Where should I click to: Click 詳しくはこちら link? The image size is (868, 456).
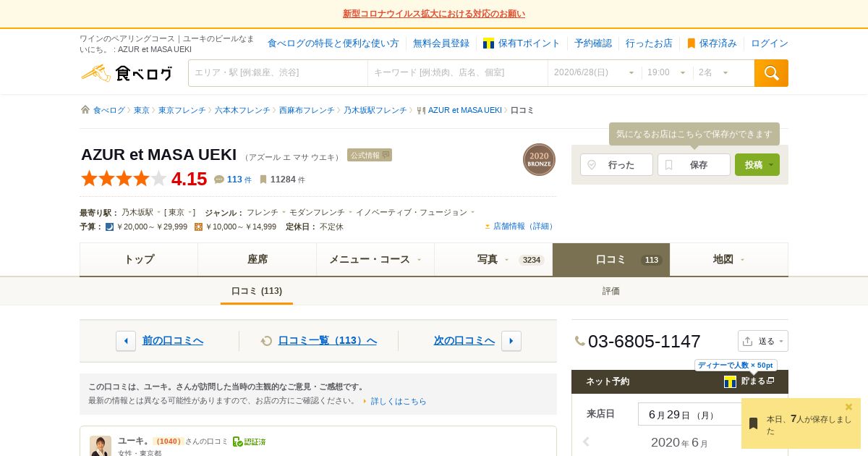point(399,401)
